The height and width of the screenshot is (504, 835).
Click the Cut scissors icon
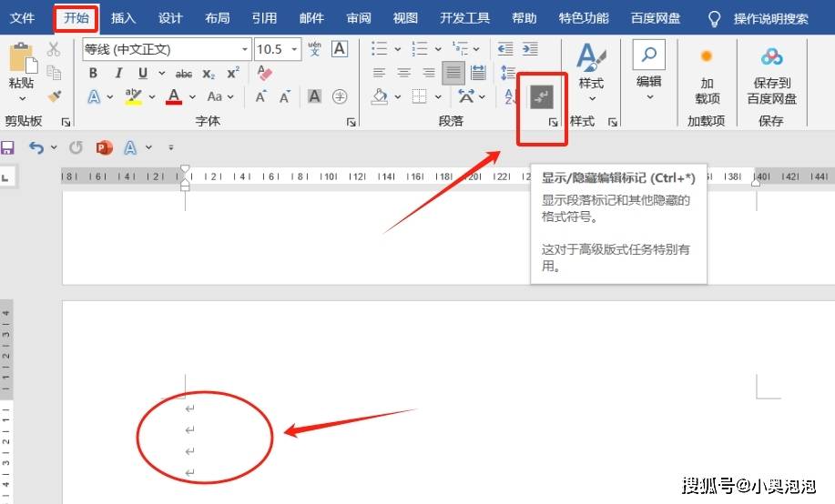(53, 49)
